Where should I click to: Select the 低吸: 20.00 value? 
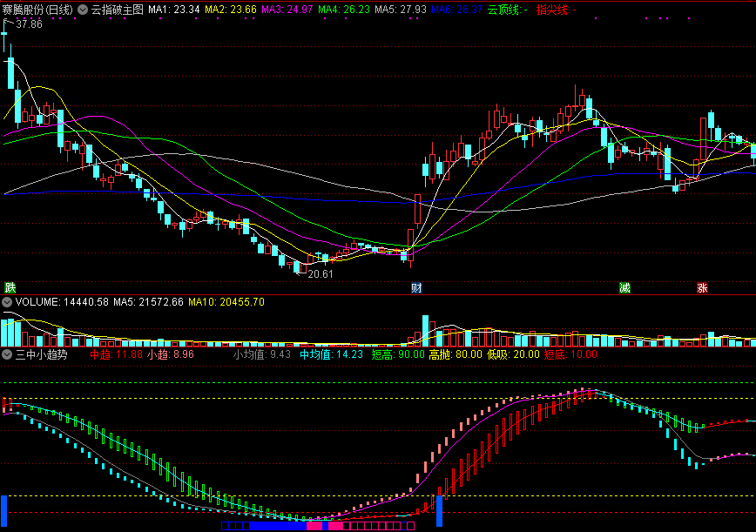pyautogui.click(x=513, y=354)
